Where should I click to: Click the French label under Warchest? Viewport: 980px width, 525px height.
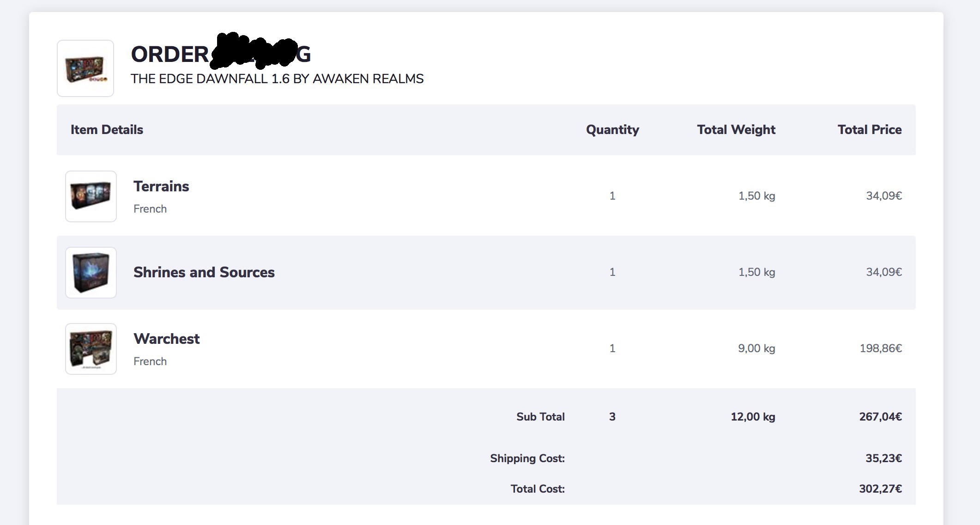tap(150, 361)
